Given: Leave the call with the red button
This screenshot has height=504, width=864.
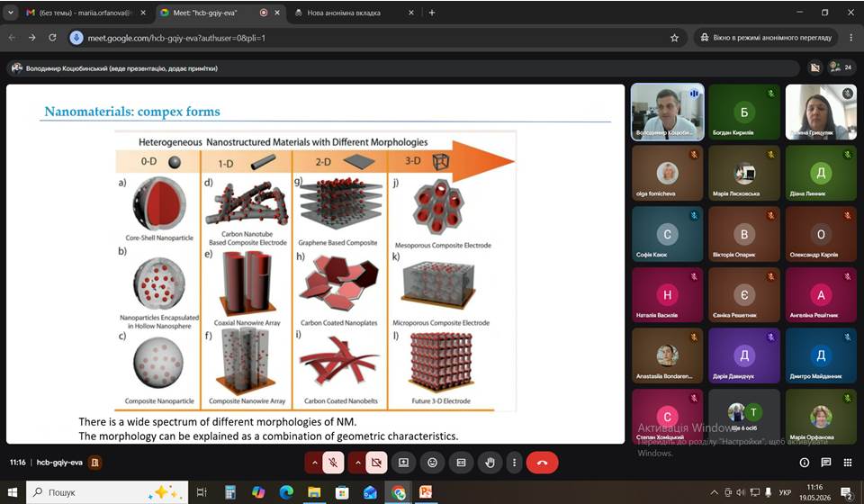Looking at the screenshot, I should [542, 463].
